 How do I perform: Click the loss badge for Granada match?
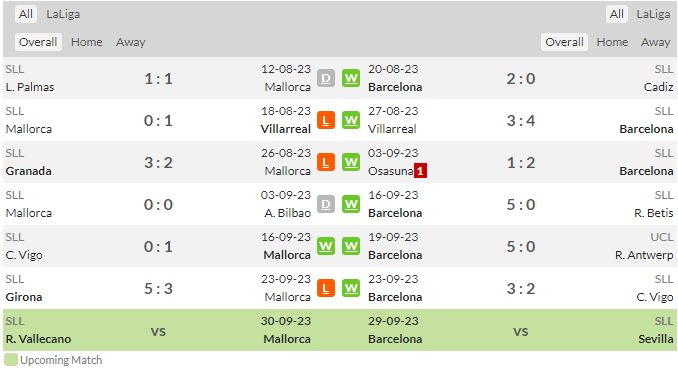tap(326, 162)
